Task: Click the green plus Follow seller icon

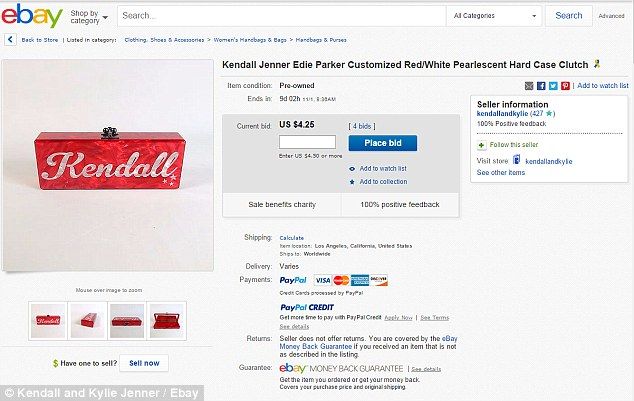Action: (481, 145)
